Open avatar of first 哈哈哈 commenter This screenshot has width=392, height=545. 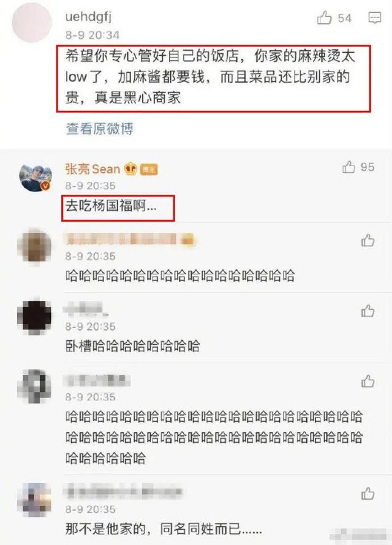tap(35, 247)
